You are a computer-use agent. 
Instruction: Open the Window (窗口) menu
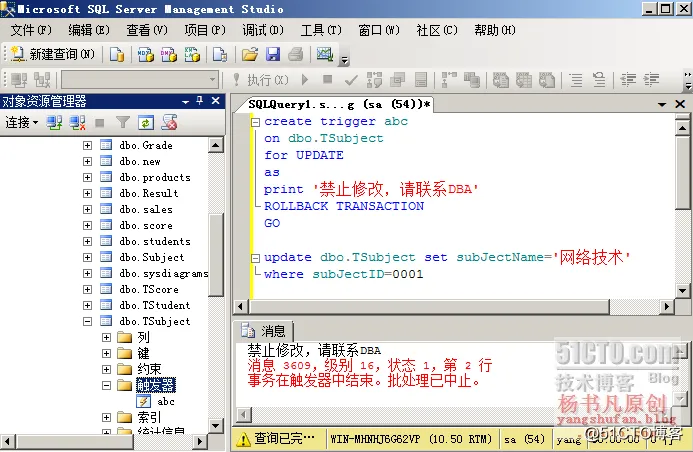tap(379, 30)
